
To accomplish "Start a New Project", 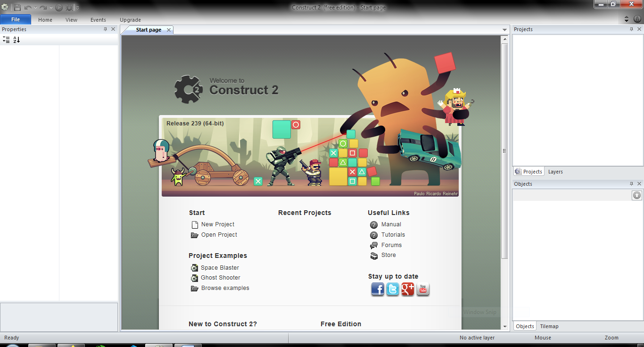I will coord(217,224).
